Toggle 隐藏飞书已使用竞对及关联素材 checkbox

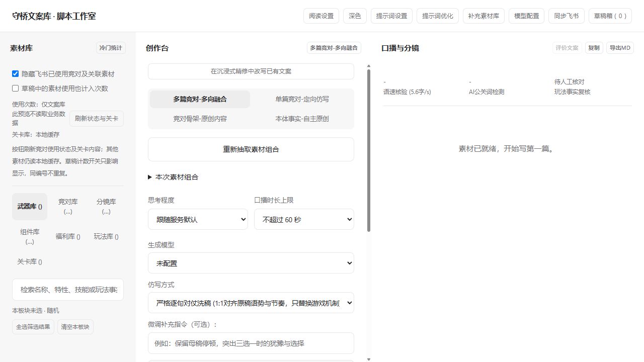pos(16,74)
